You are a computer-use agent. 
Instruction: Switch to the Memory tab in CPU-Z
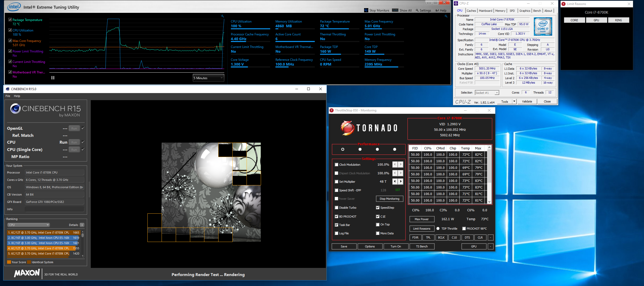tap(500, 11)
